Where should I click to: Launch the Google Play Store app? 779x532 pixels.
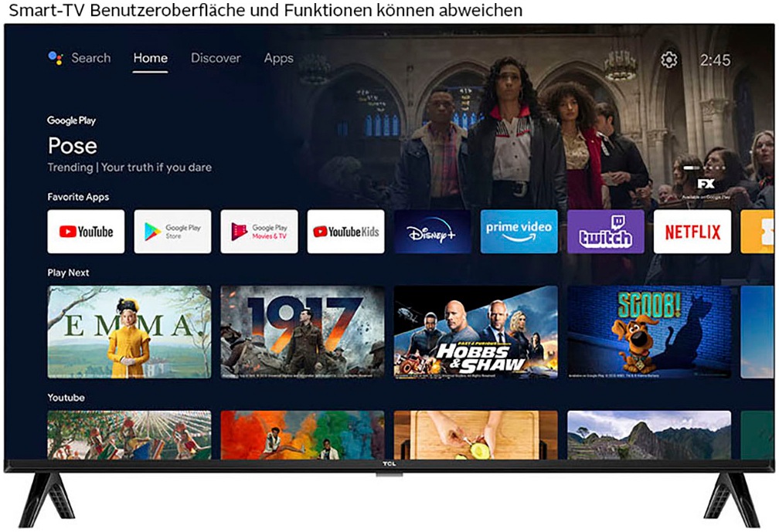pyautogui.click(x=172, y=232)
